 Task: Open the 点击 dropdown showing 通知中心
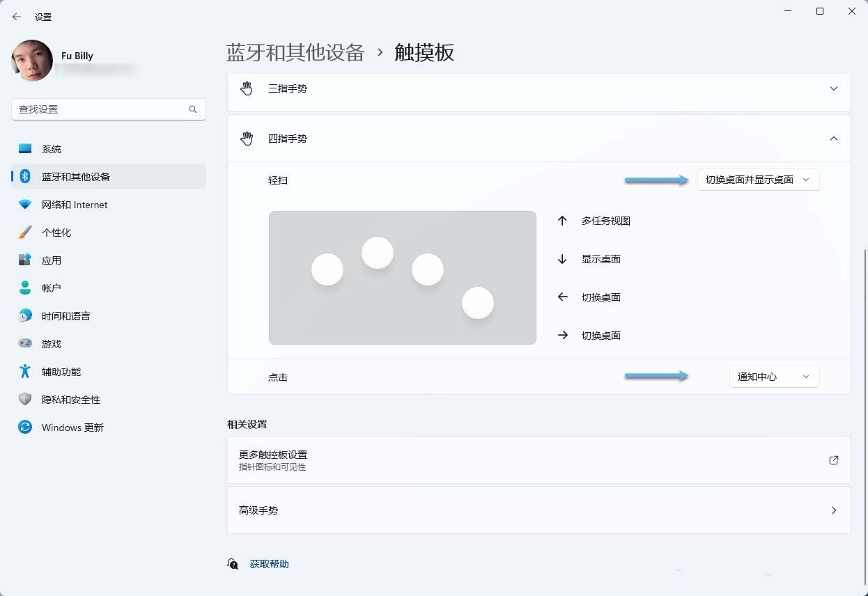click(x=773, y=376)
